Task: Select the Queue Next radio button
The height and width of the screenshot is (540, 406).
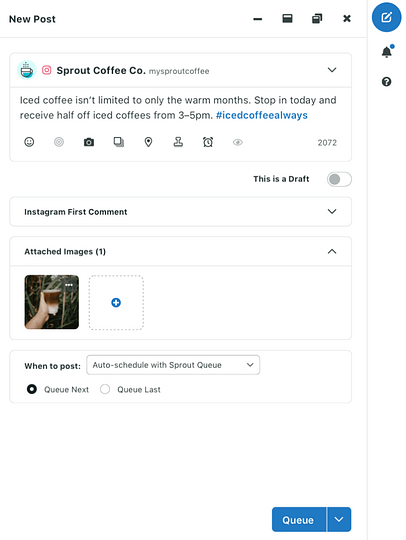Action: tap(32, 389)
